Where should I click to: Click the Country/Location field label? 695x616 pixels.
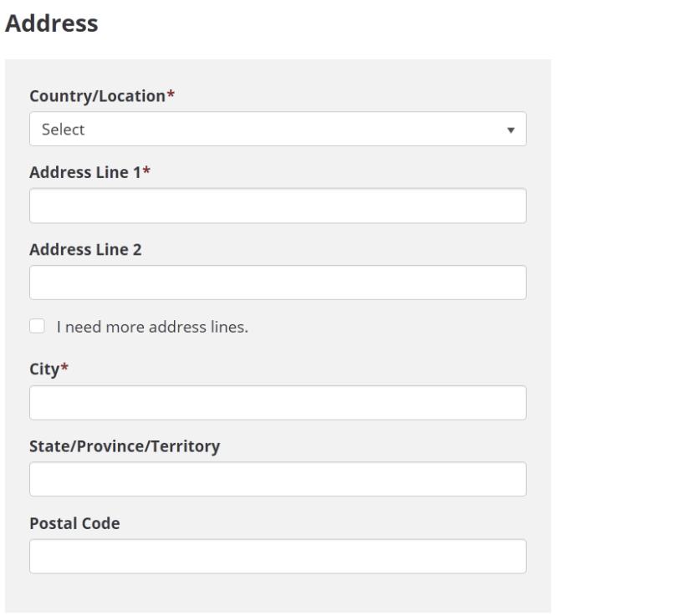96,96
